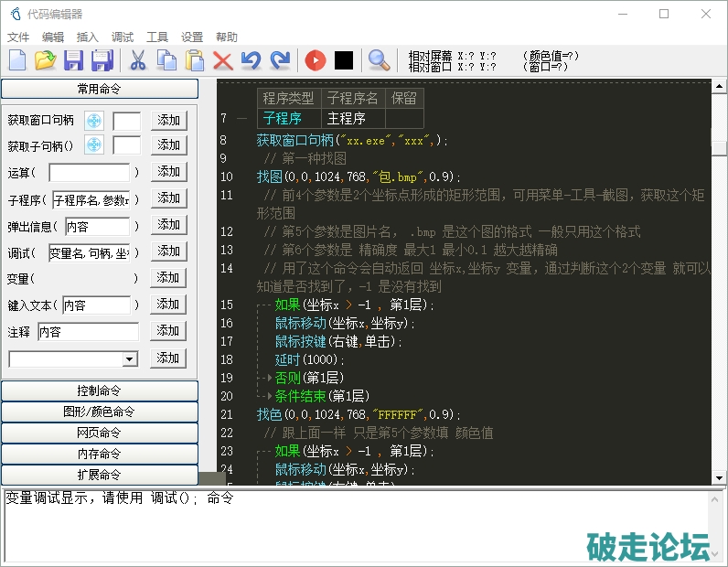
Task: Expand the 控制命令 command section
Action: pos(100,391)
